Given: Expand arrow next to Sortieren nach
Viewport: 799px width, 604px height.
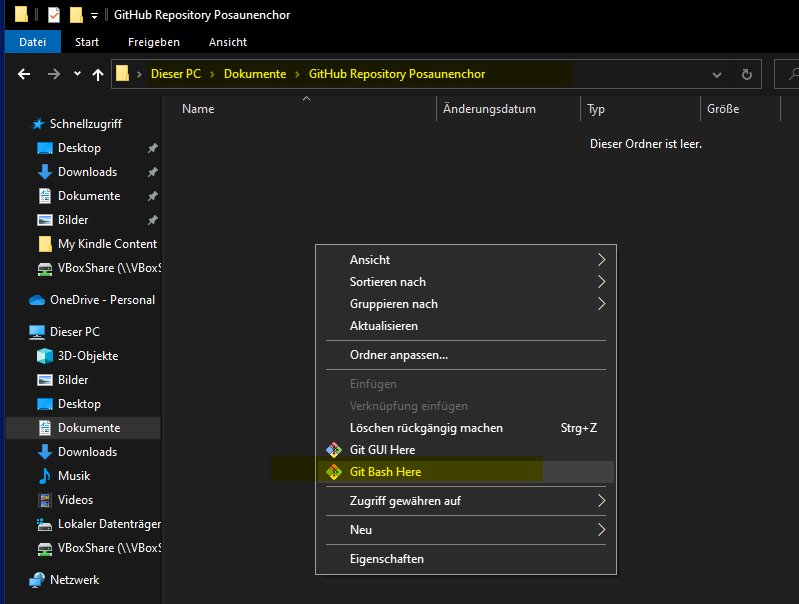Looking at the screenshot, I should 601,282.
